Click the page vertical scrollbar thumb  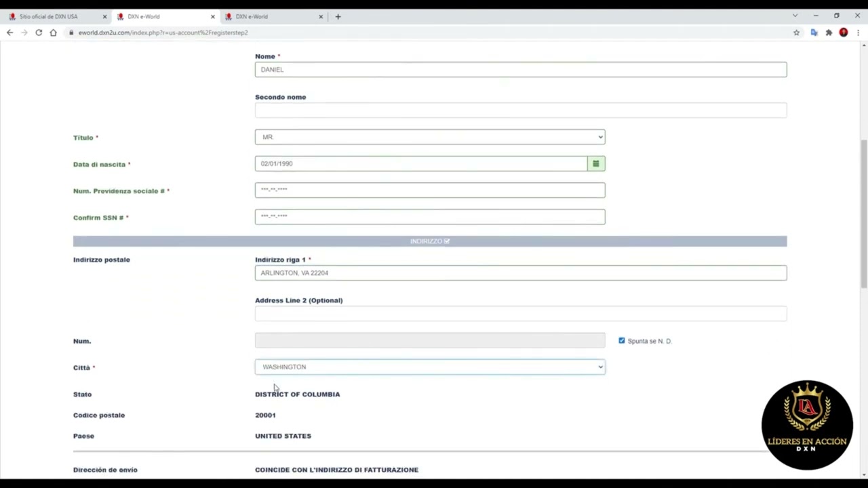coord(864,213)
